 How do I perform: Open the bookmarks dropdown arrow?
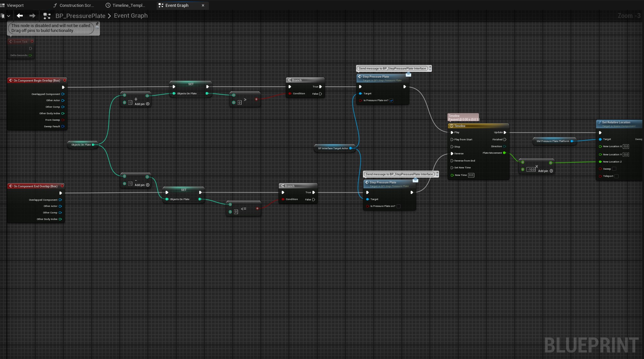point(8,16)
